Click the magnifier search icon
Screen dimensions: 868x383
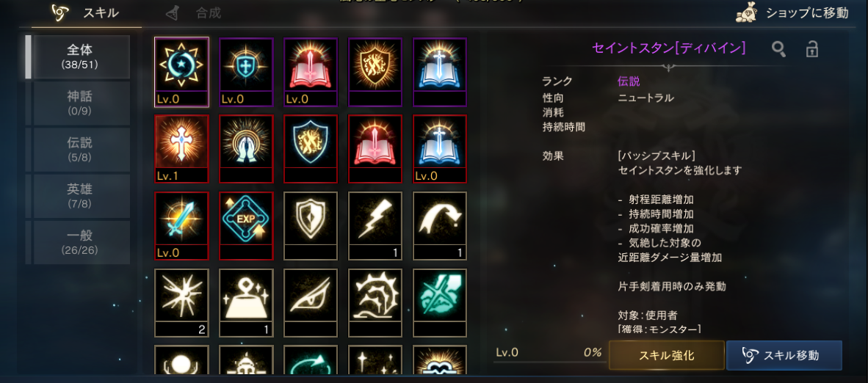click(779, 49)
